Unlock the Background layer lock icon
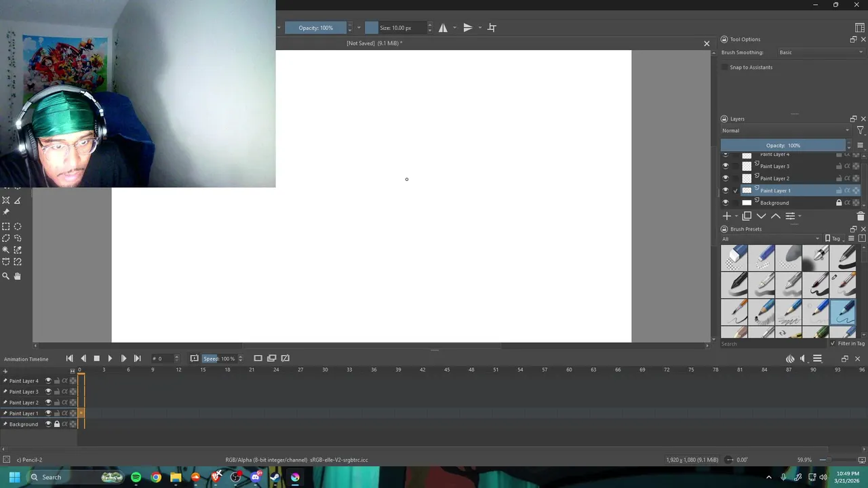This screenshot has height=488, width=868. [x=839, y=203]
